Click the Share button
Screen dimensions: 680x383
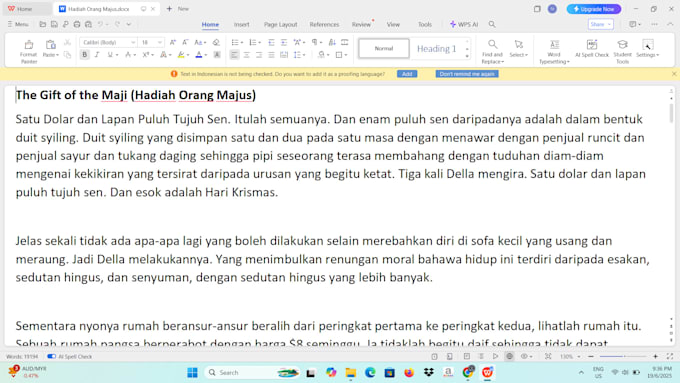(x=601, y=24)
